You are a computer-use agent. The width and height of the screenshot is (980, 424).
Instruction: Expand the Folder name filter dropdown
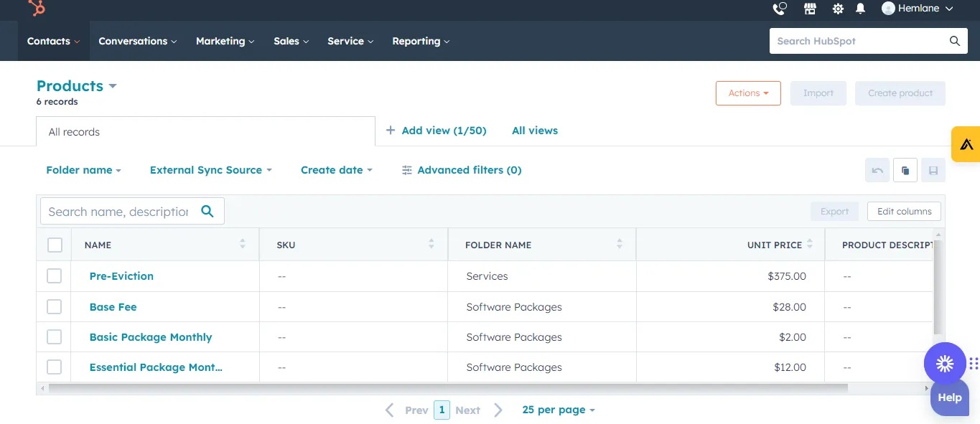(83, 170)
